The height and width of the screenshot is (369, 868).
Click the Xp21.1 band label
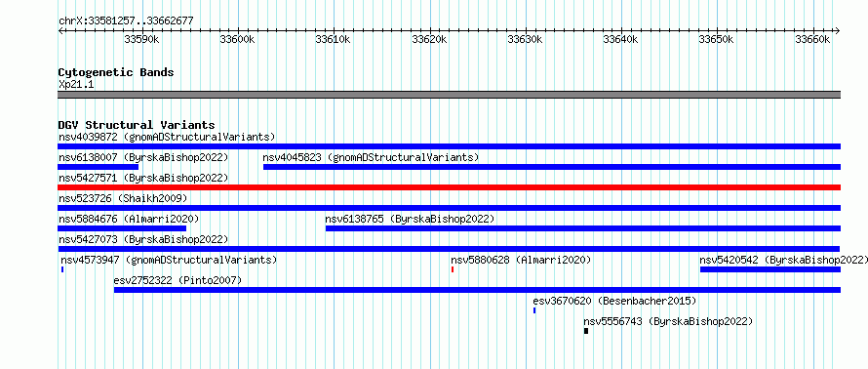(76, 84)
